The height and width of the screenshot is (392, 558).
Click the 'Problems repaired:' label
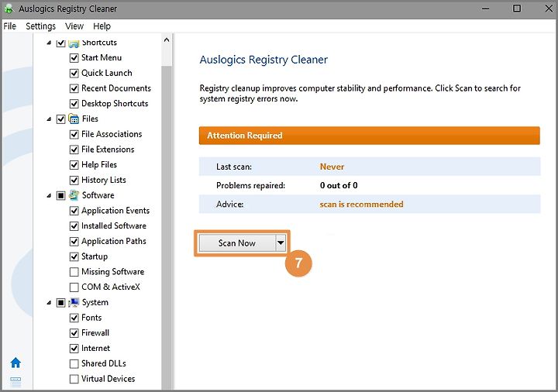click(x=250, y=185)
